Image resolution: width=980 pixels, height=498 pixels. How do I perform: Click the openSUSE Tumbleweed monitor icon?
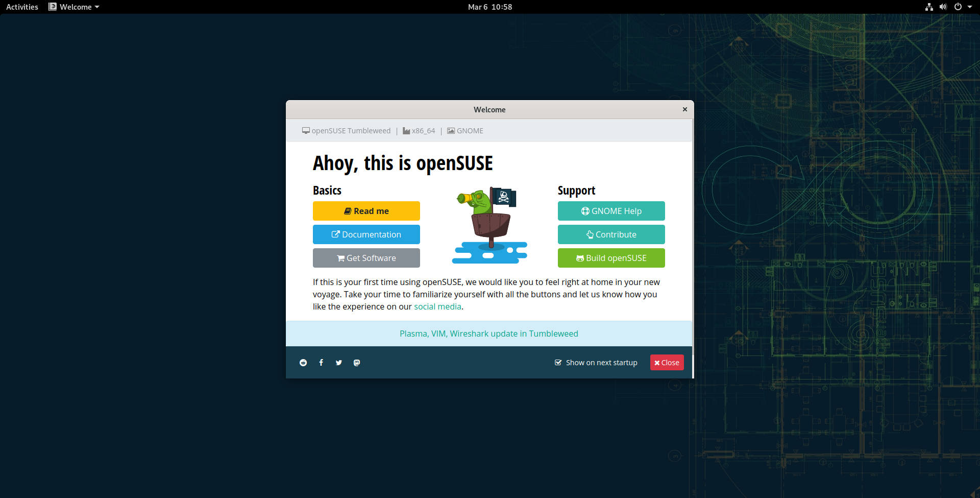[x=306, y=131]
